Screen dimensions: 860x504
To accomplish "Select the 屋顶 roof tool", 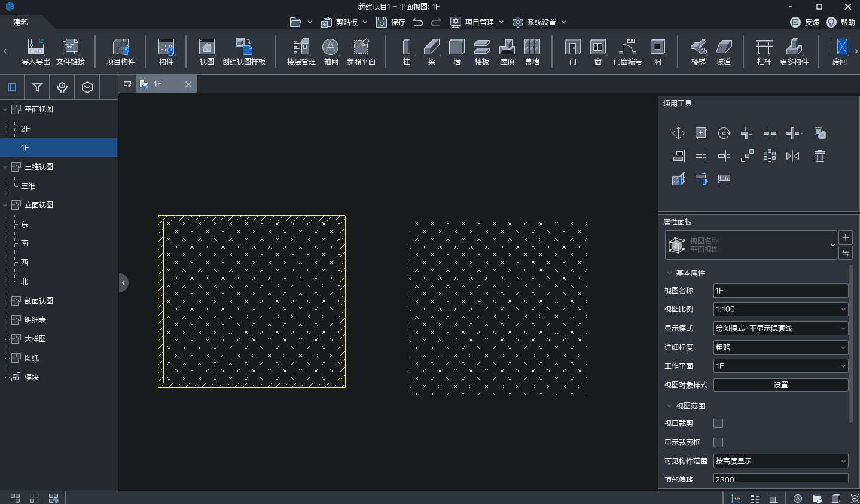I will [507, 51].
